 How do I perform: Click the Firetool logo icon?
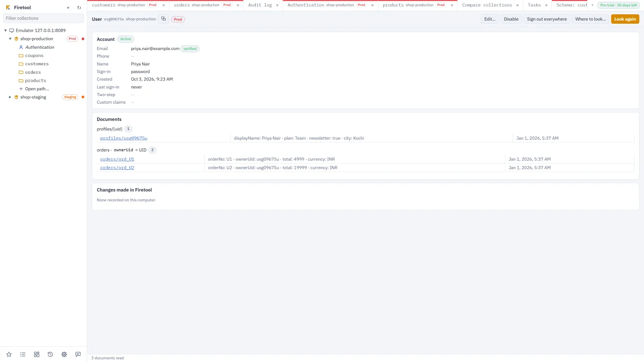coord(8,8)
